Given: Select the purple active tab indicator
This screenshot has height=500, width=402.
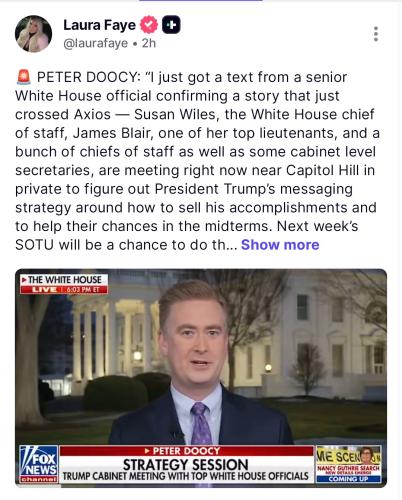Looking at the screenshot, I should pos(201,1).
